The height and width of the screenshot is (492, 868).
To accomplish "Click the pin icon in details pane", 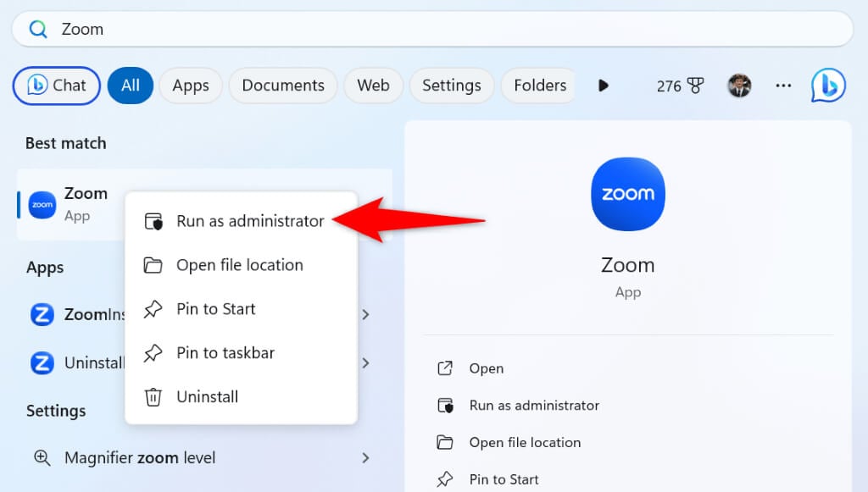I will (x=444, y=479).
